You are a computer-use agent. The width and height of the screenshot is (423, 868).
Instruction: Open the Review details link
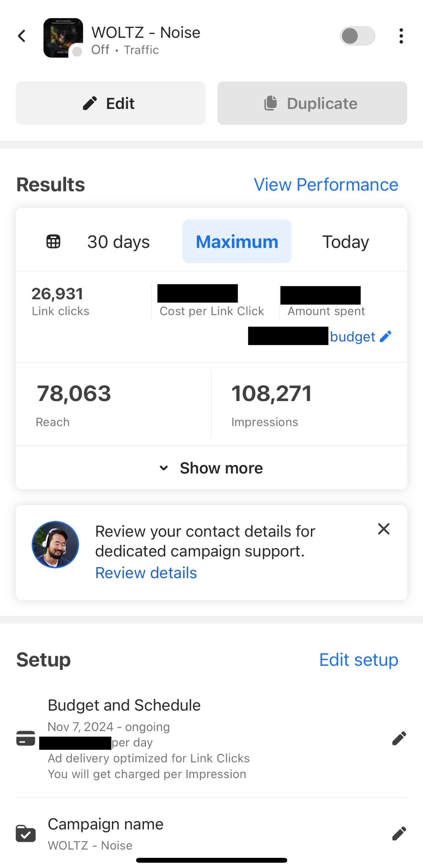click(x=146, y=573)
